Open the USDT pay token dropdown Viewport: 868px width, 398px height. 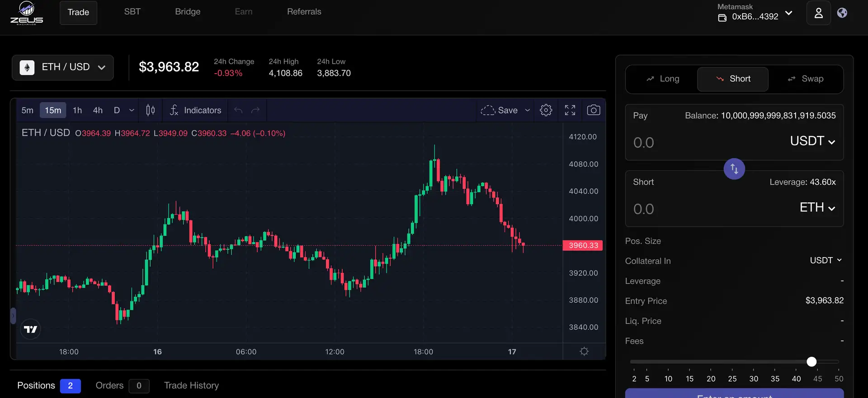[x=812, y=141]
